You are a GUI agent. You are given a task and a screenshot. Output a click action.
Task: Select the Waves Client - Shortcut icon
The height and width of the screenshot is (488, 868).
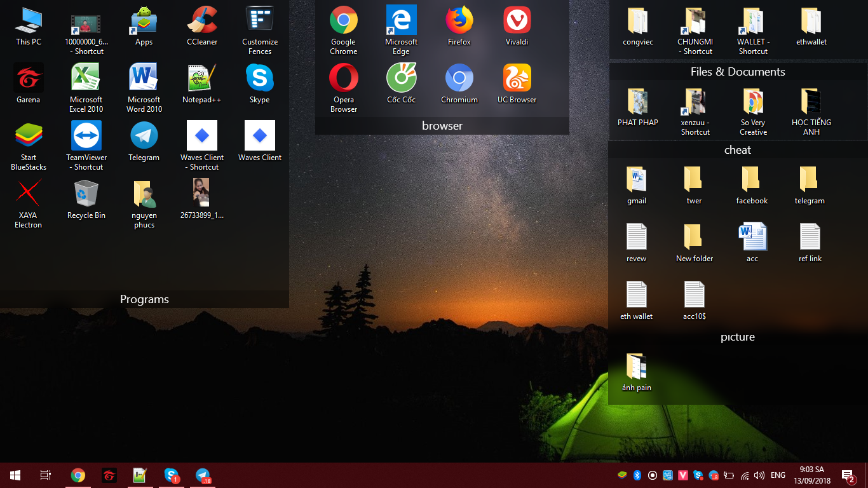point(202,146)
